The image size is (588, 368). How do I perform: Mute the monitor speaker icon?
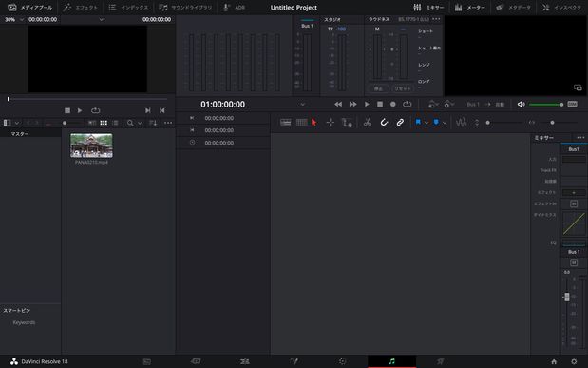coord(522,104)
